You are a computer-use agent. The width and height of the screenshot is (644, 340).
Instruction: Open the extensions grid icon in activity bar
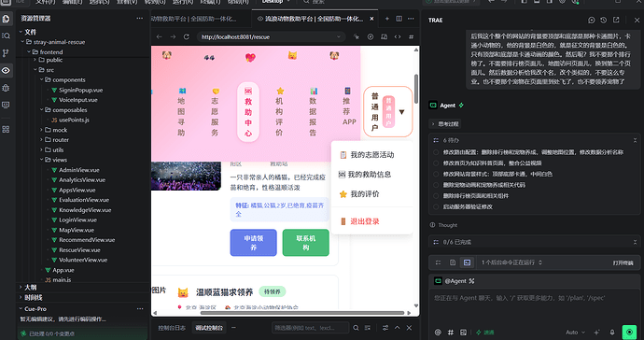point(6,129)
